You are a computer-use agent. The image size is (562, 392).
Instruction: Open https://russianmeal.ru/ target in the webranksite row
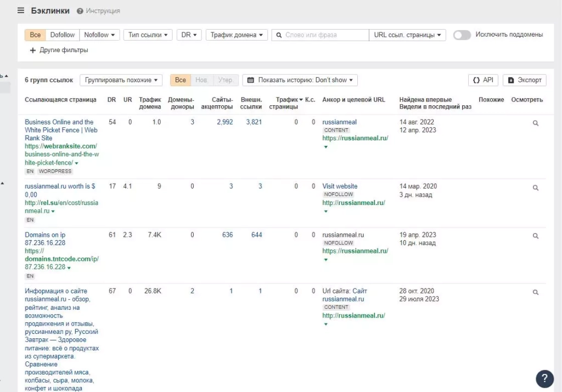tap(355, 138)
